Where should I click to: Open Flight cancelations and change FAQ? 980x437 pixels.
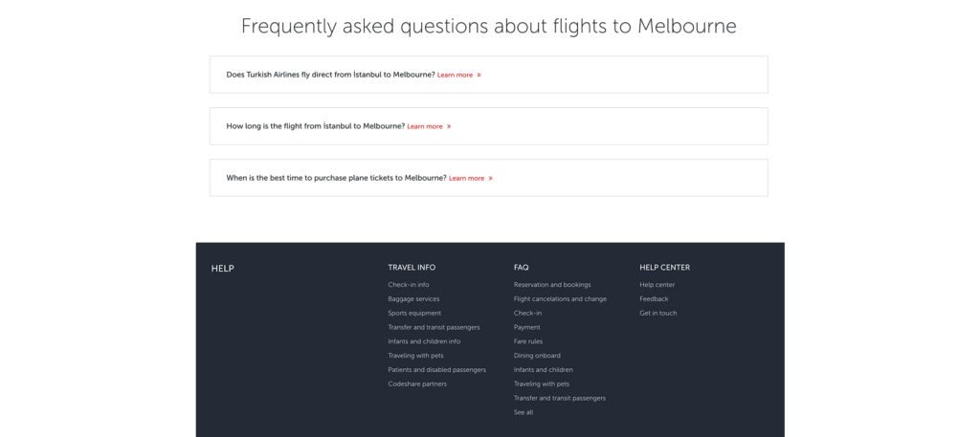click(560, 299)
